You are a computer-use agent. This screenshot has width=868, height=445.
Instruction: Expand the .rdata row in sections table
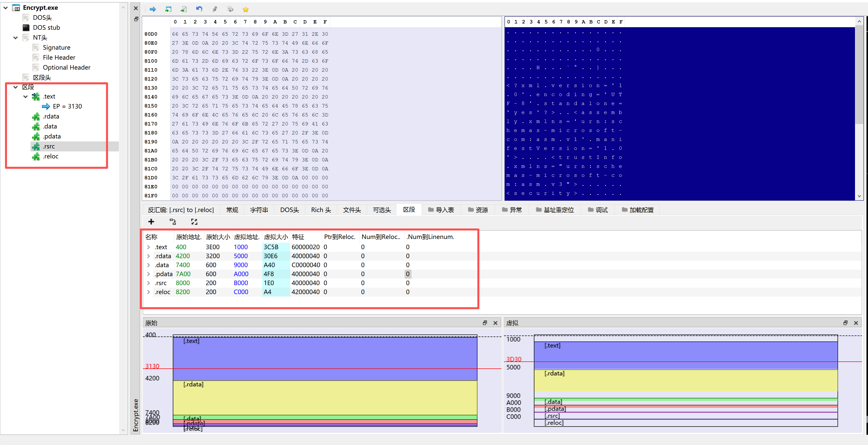[148, 256]
